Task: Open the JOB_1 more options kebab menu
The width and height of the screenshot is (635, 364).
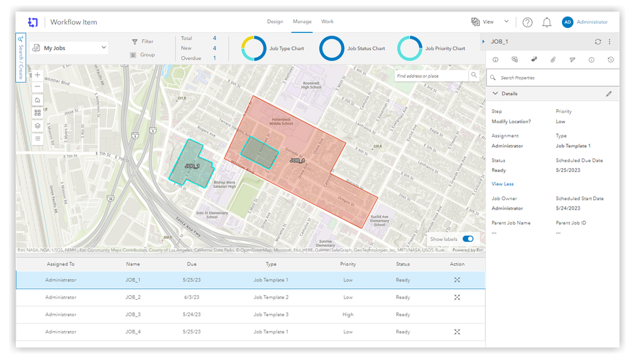Action: [610, 42]
